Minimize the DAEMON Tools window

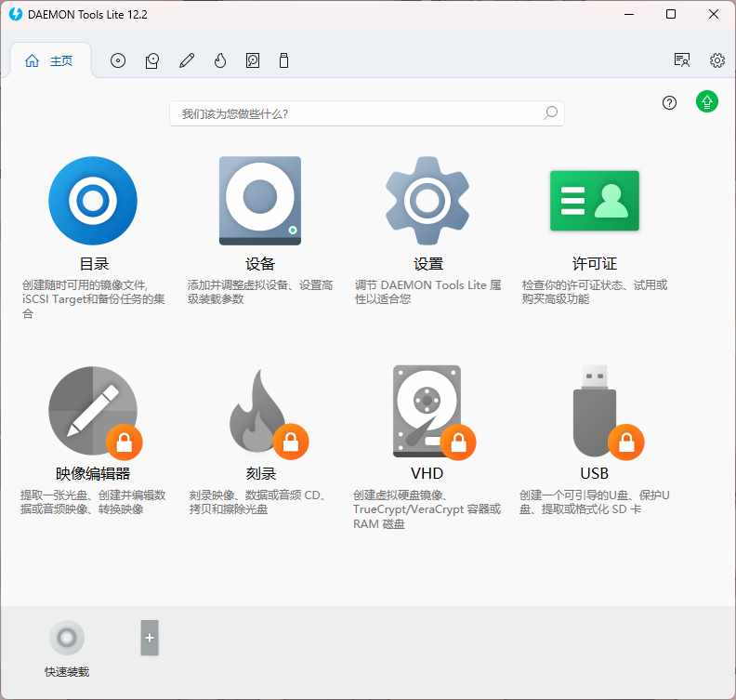pos(629,14)
